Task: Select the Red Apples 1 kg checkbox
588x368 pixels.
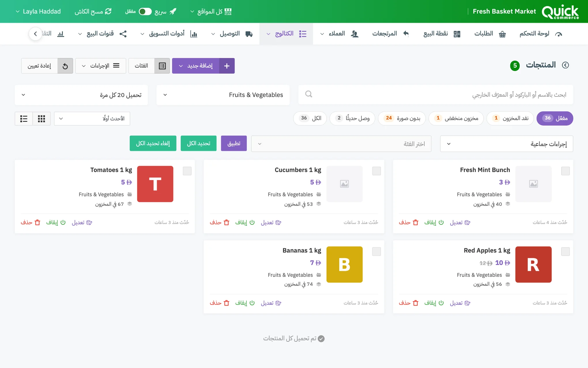Action: click(566, 251)
